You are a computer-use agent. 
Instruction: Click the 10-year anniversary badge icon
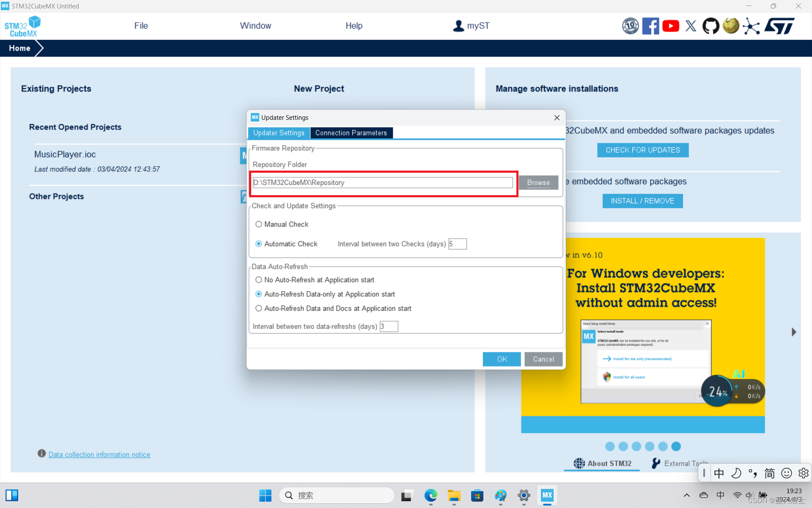tap(630, 26)
